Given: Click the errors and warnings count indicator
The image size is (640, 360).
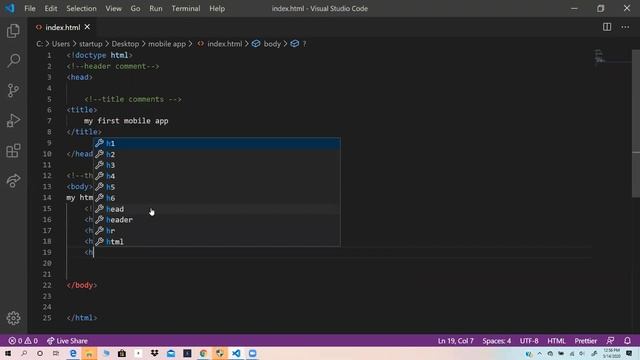Looking at the screenshot, I should pyautogui.click(x=23, y=341).
